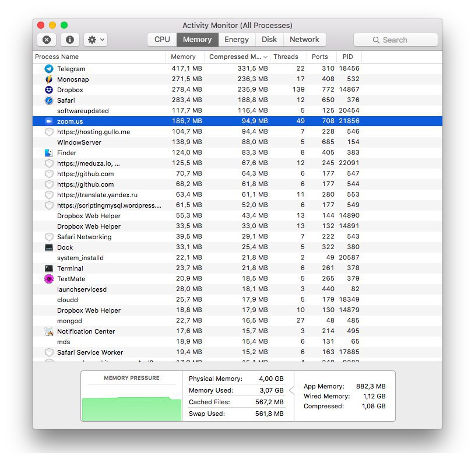Click the Monosnap app icon

49,79
